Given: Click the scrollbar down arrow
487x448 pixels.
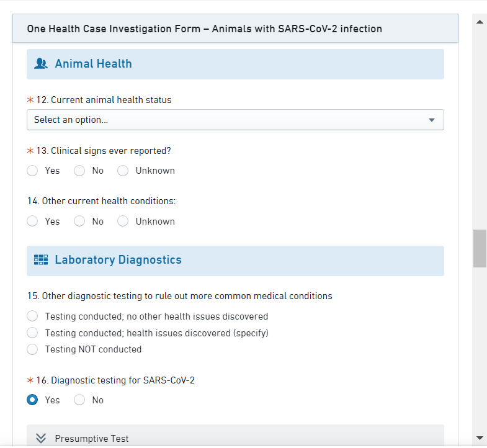Looking at the screenshot, I should click(x=480, y=437).
